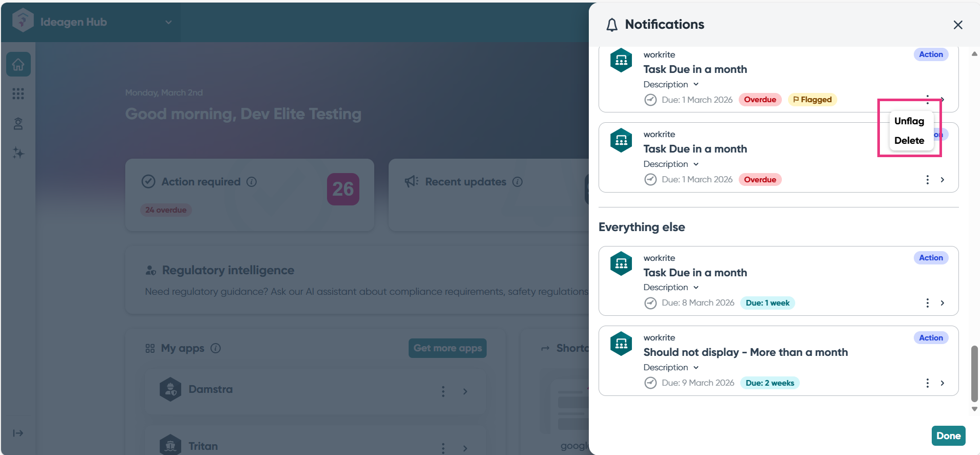Click the Get more apps button
The height and width of the screenshot is (455, 980).
coord(447,348)
